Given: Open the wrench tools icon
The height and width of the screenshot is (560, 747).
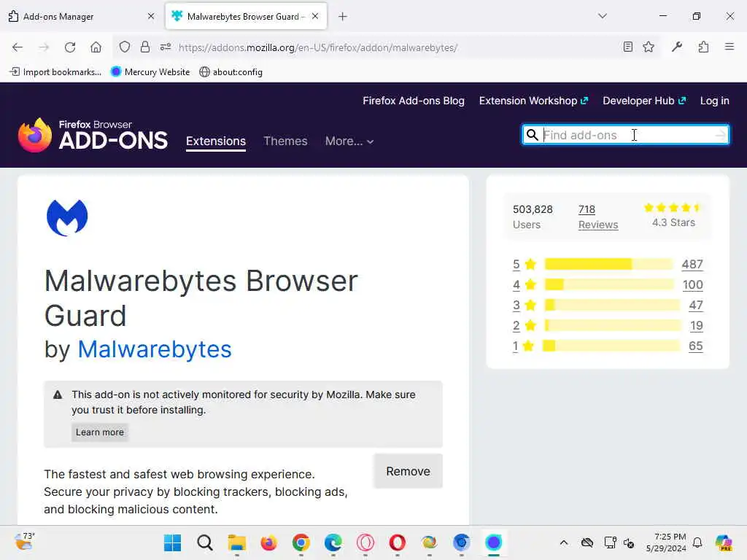Looking at the screenshot, I should pos(676,47).
